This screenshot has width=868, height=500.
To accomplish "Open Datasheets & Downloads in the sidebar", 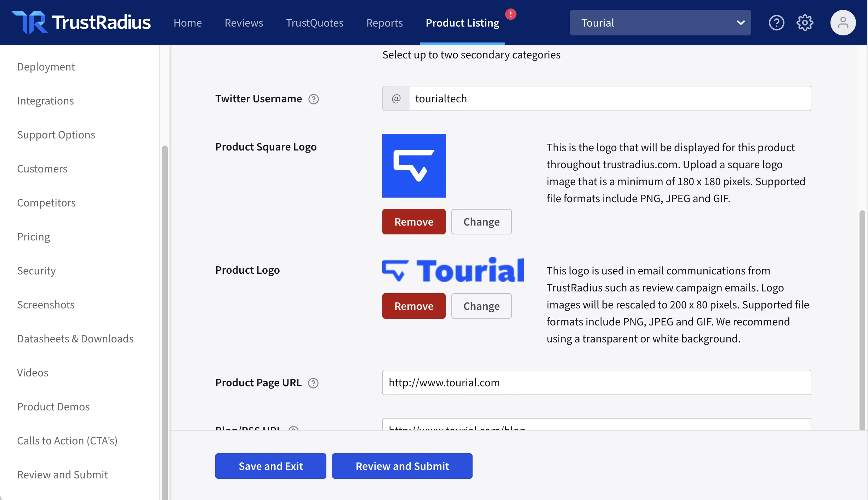I will (75, 339).
